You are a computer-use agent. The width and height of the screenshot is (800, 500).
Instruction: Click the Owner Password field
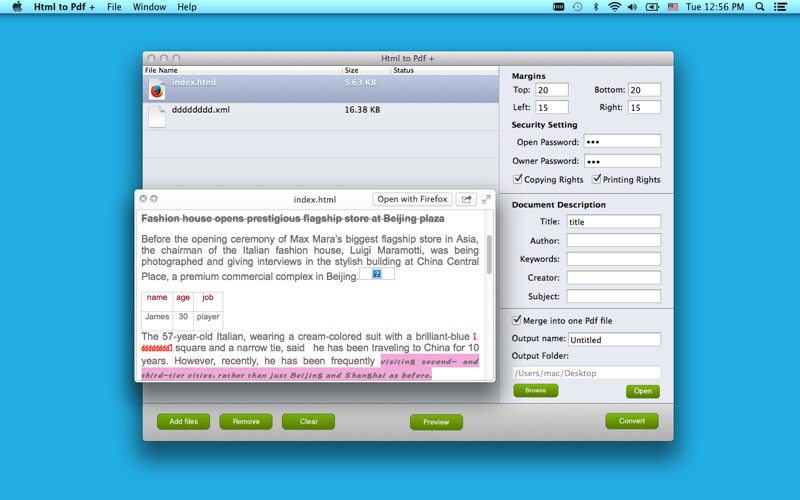pos(622,161)
